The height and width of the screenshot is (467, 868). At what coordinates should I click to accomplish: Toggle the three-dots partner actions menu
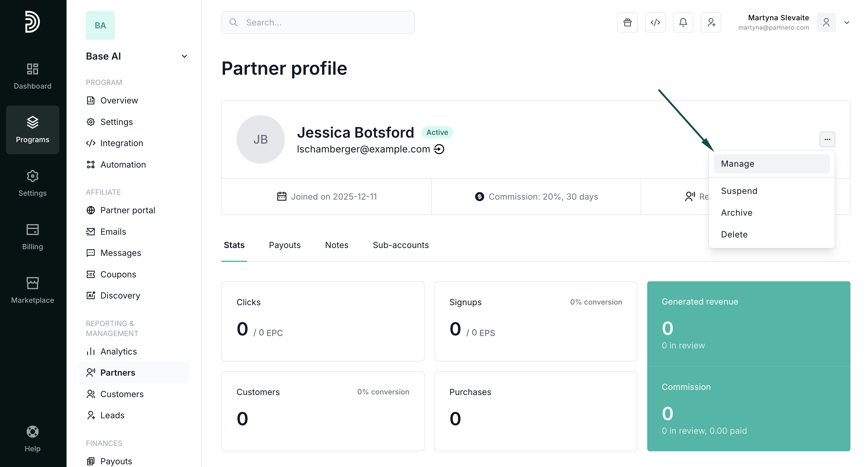click(x=827, y=139)
